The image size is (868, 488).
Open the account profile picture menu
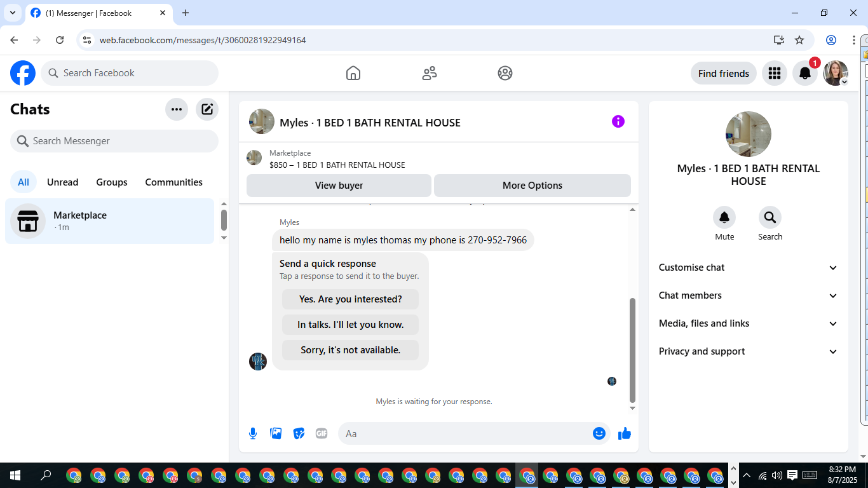pos(836,73)
